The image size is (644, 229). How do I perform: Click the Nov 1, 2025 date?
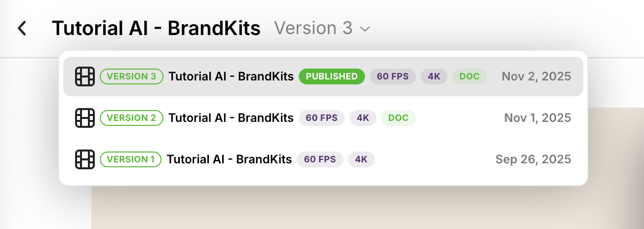point(537,118)
